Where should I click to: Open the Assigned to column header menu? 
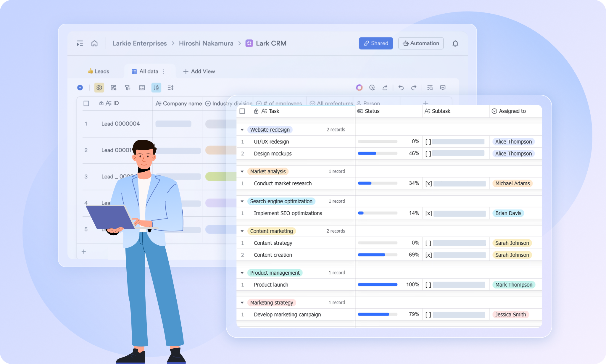515,111
